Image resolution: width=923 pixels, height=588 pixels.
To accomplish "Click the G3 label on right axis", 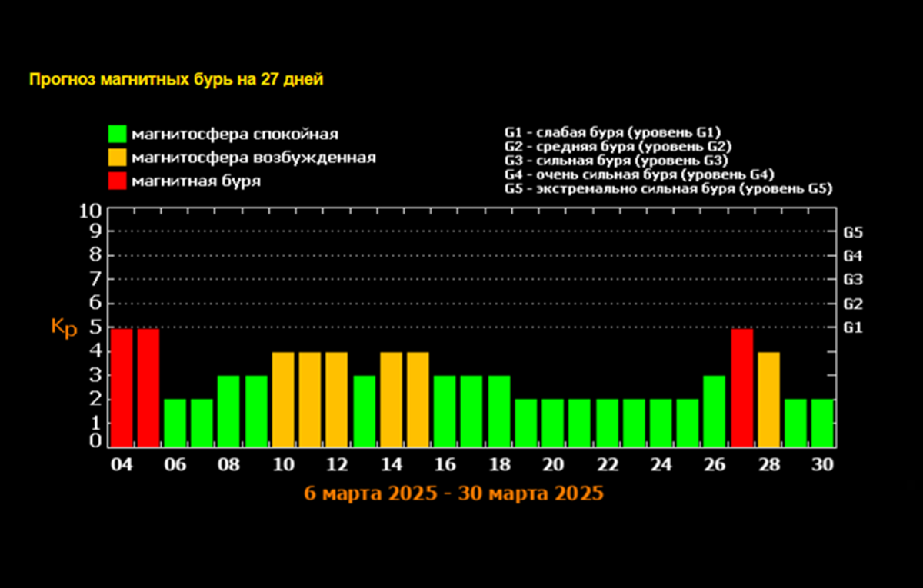I will coord(853,280).
